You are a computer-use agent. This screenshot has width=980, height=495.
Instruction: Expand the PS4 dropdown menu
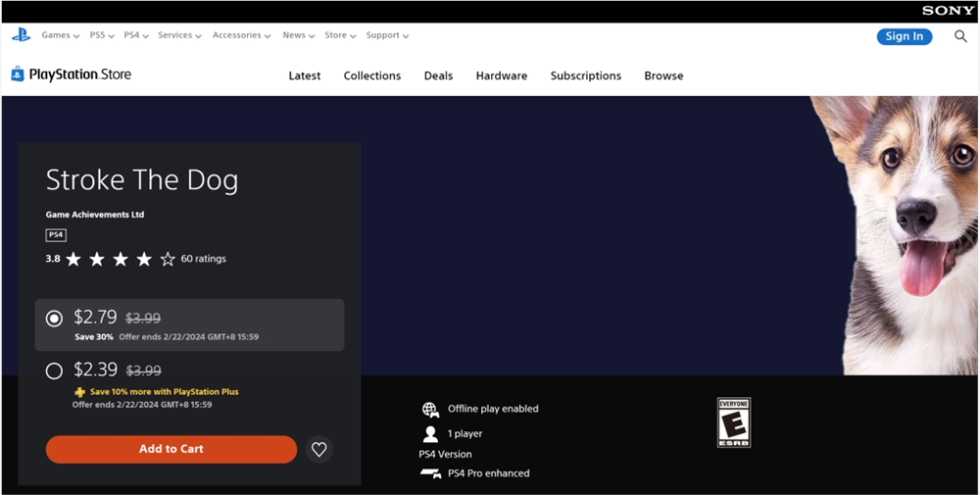click(136, 35)
